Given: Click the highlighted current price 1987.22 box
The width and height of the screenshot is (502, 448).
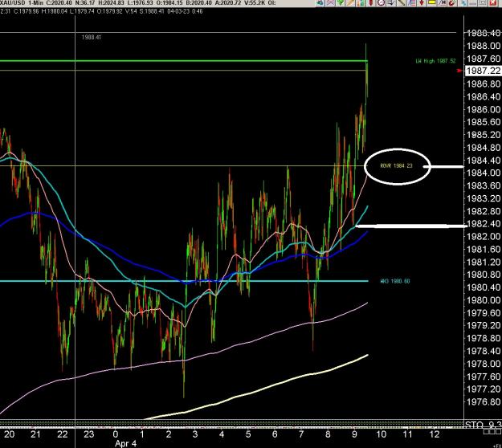Looking at the screenshot, I should [x=483, y=71].
